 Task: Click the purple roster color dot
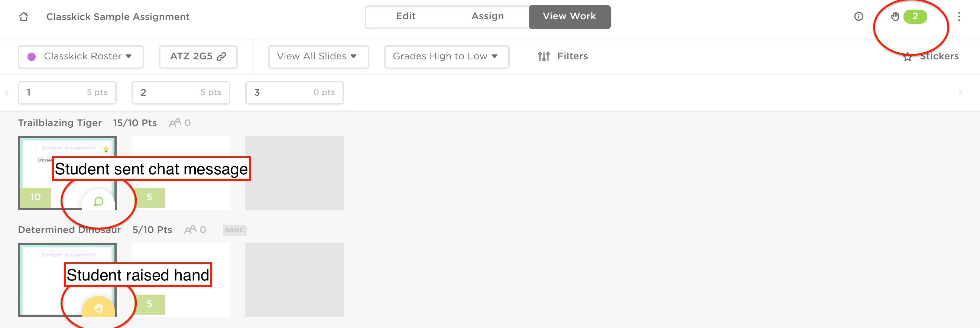point(32,57)
